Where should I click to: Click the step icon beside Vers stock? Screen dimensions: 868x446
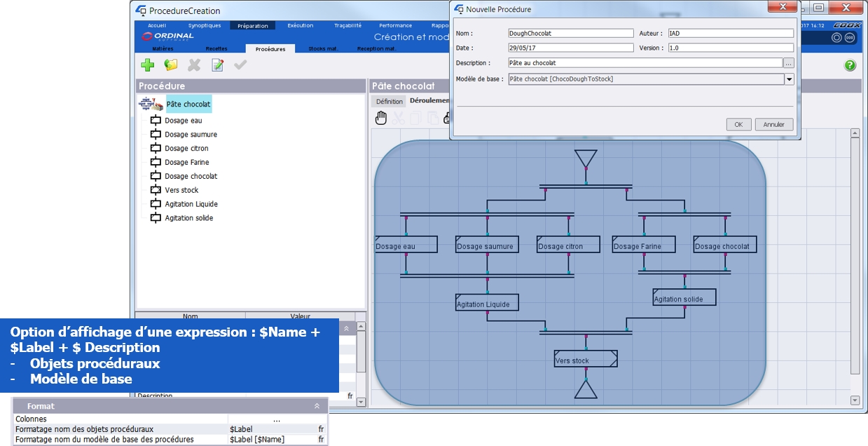point(156,190)
